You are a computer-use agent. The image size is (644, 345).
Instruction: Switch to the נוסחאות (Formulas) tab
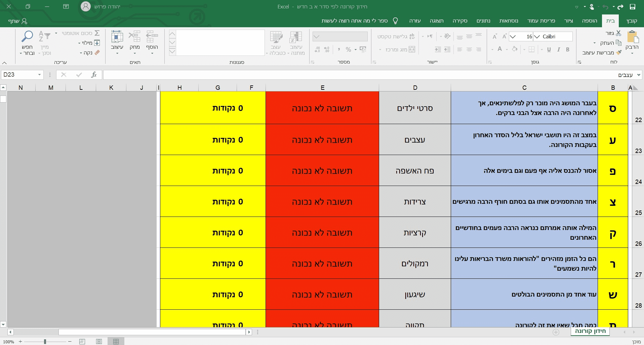click(509, 21)
